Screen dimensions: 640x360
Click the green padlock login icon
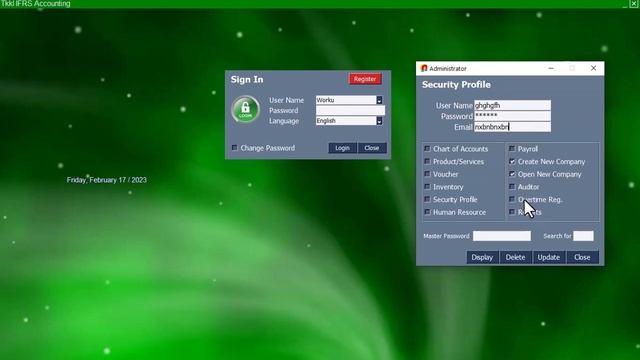click(245, 109)
